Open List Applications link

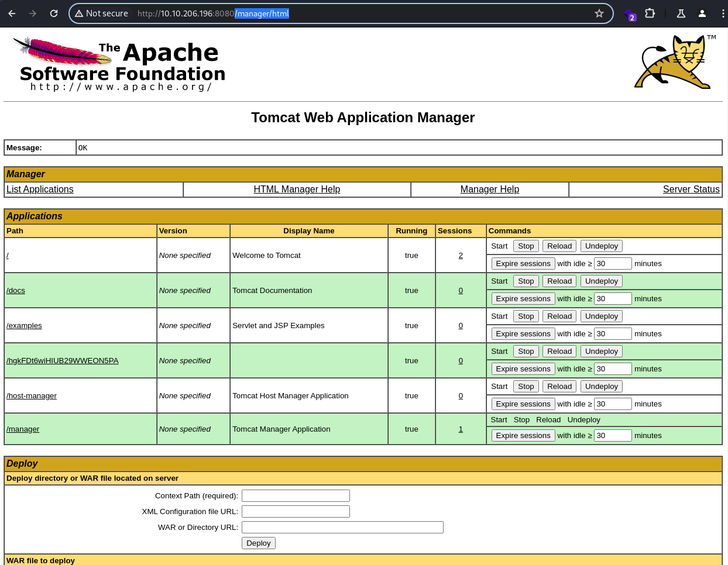click(40, 190)
